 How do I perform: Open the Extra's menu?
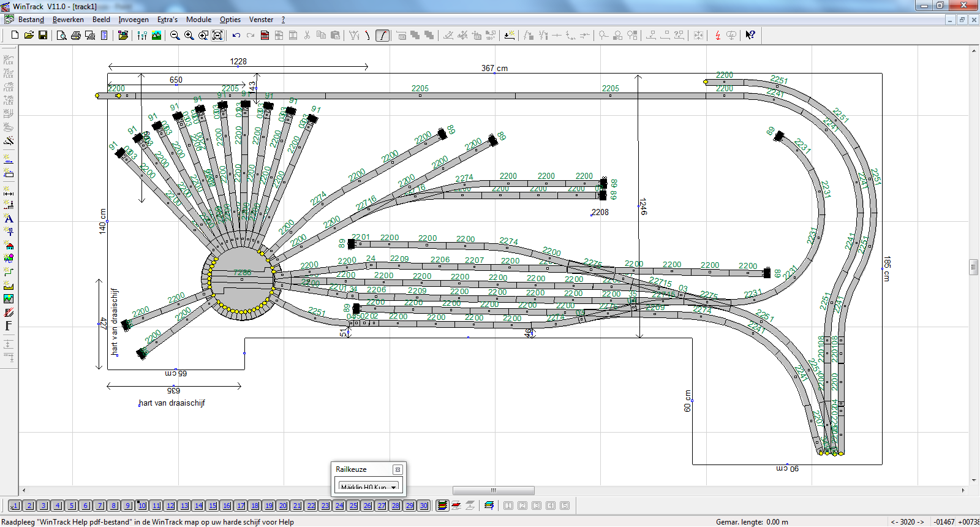[x=167, y=20]
